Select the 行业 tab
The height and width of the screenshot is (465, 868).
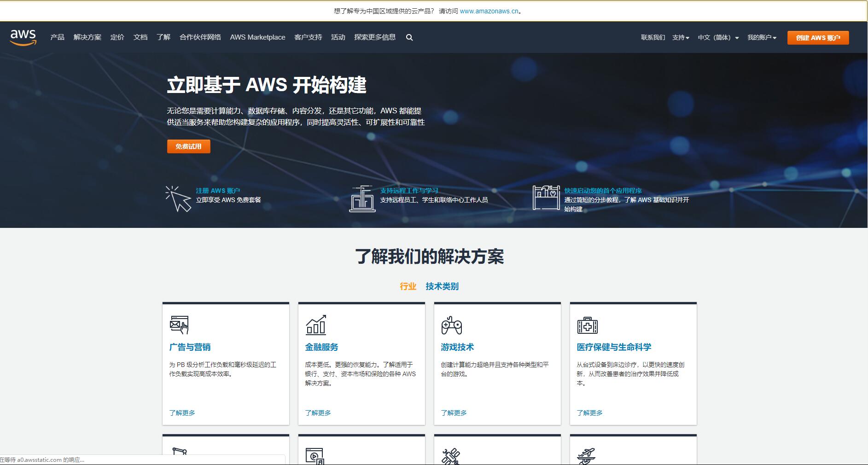pos(408,286)
